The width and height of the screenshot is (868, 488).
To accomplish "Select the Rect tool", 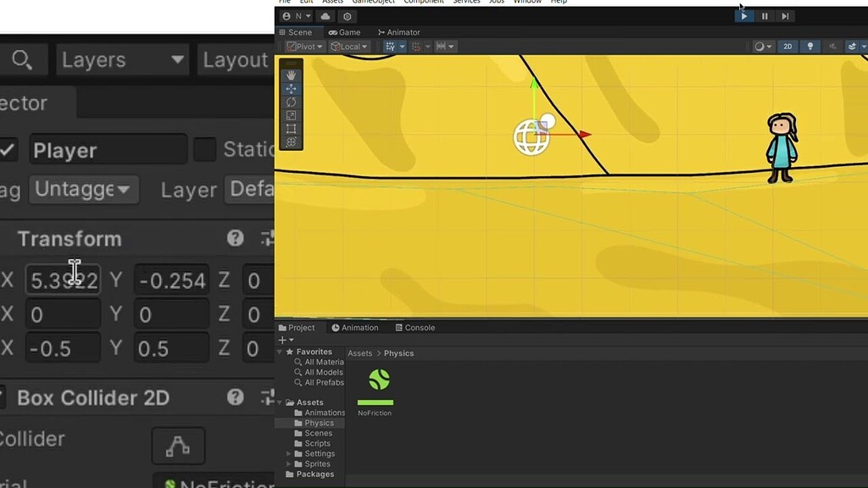I will tap(291, 128).
